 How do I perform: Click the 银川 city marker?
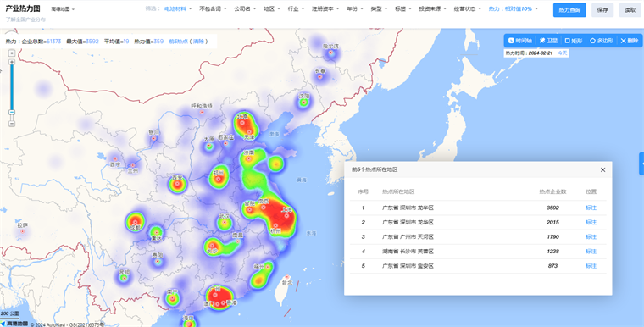154,138
